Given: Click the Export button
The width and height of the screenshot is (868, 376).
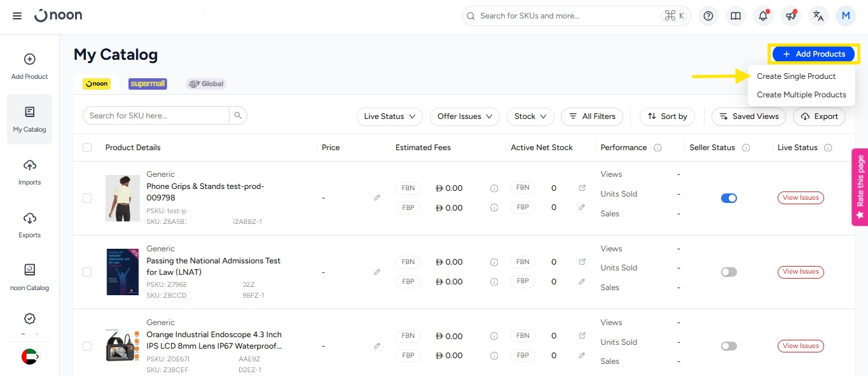Looking at the screenshot, I should 819,116.
